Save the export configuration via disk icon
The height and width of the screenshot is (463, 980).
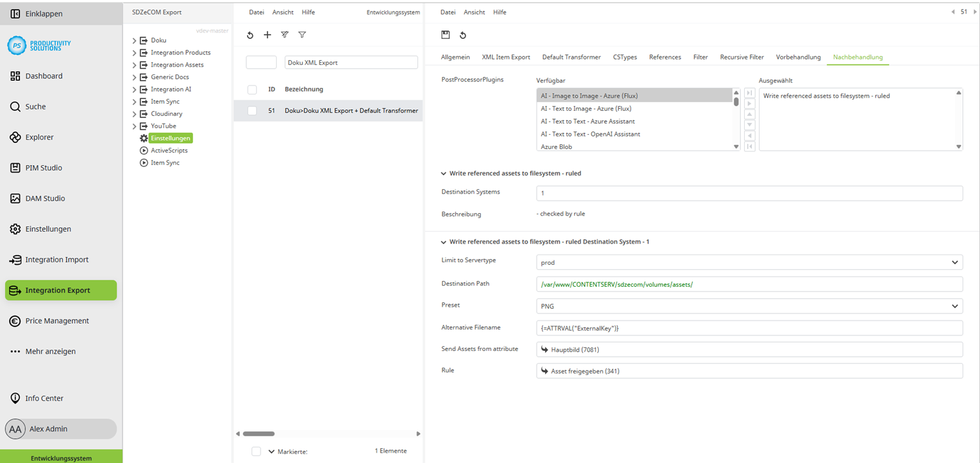[445, 35]
